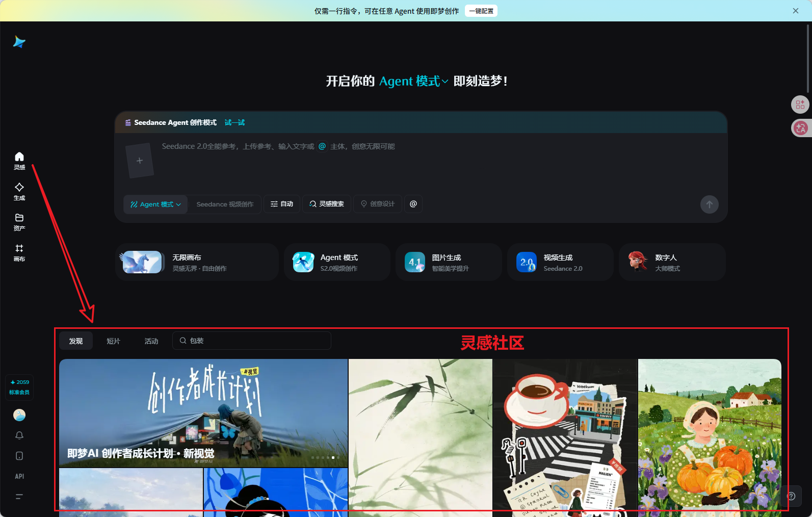Open the Agent 模式 S2.0视频创作 card
The image size is (812, 517).
[x=337, y=262]
